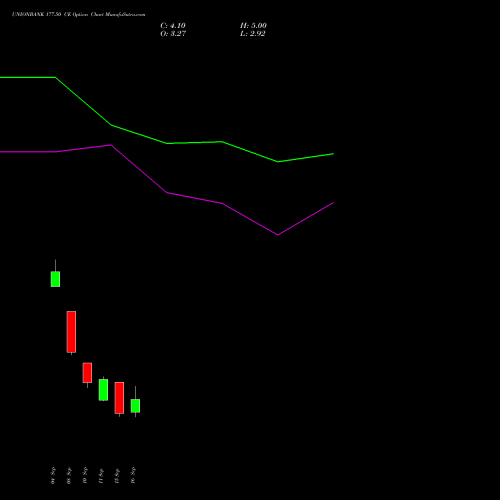Select the open value O: 3.27
Viewport: 500px width, 500px height.
tap(173, 34)
